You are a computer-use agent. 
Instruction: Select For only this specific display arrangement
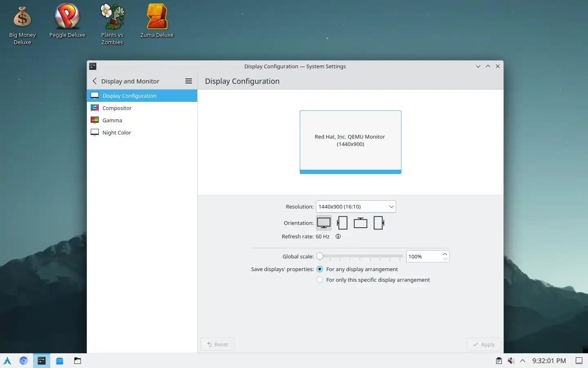pos(373,280)
